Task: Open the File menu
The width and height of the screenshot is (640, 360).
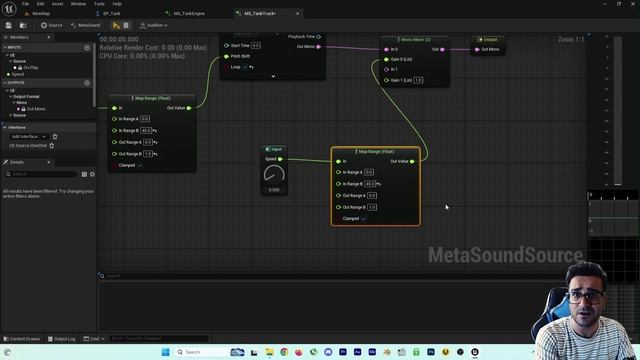Action: (x=25, y=4)
